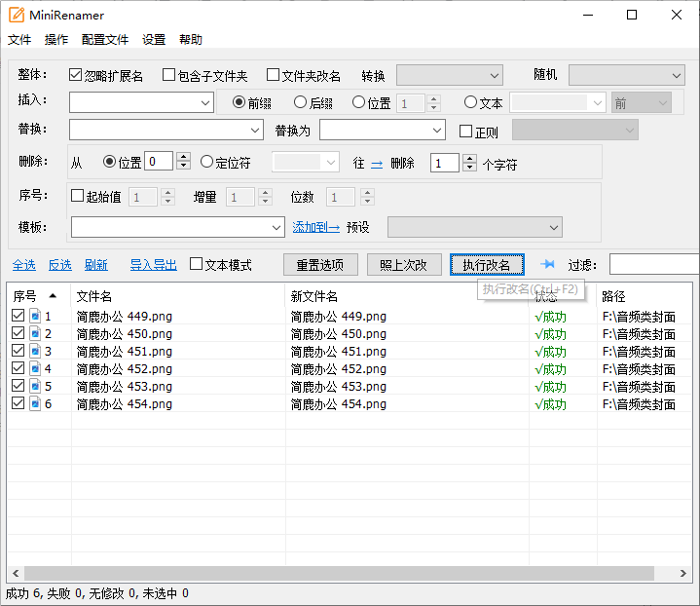This screenshot has width=700, height=606.
Task: Click the file icon of row 5
Action: click(35, 386)
